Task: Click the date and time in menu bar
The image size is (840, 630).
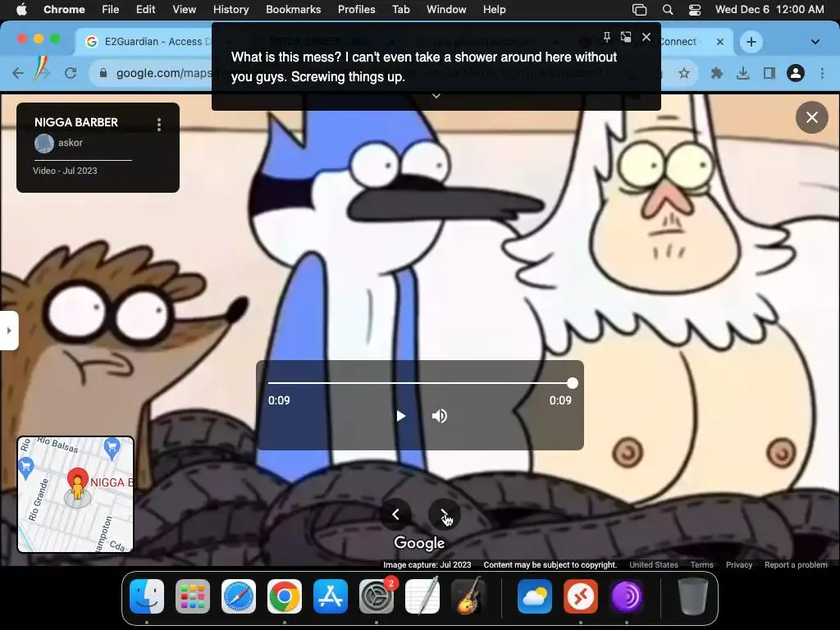Action: (769, 10)
